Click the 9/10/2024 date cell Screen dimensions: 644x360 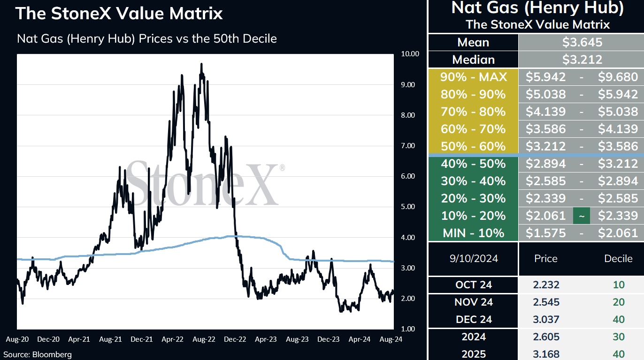pos(473,258)
